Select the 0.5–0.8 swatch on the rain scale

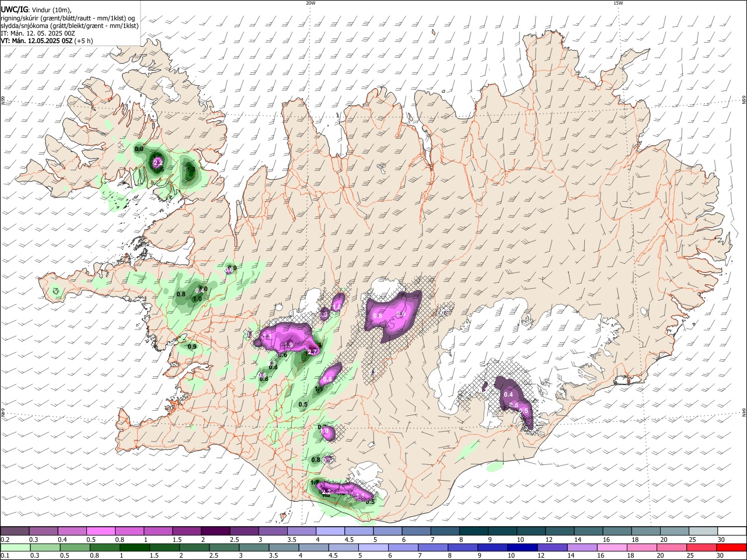coord(75,547)
